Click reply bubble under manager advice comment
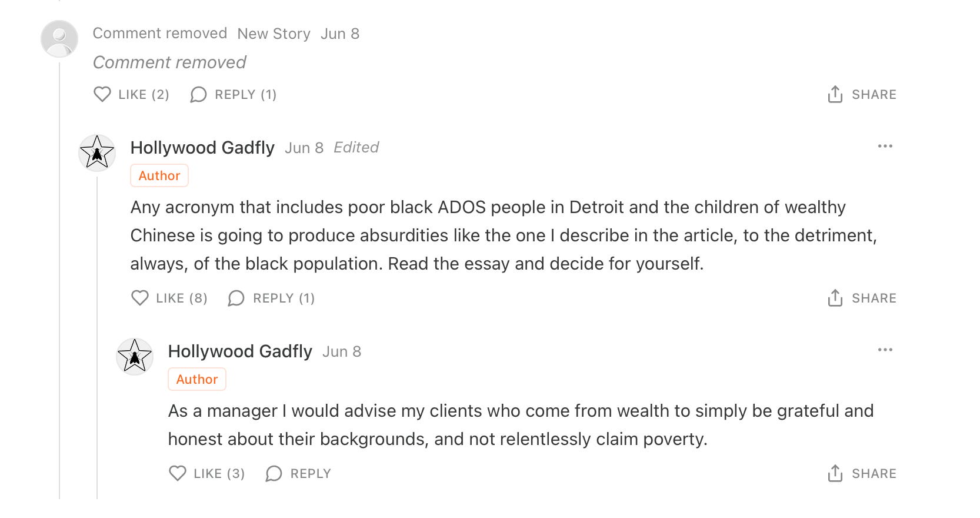This screenshot has width=980, height=518. [x=274, y=473]
